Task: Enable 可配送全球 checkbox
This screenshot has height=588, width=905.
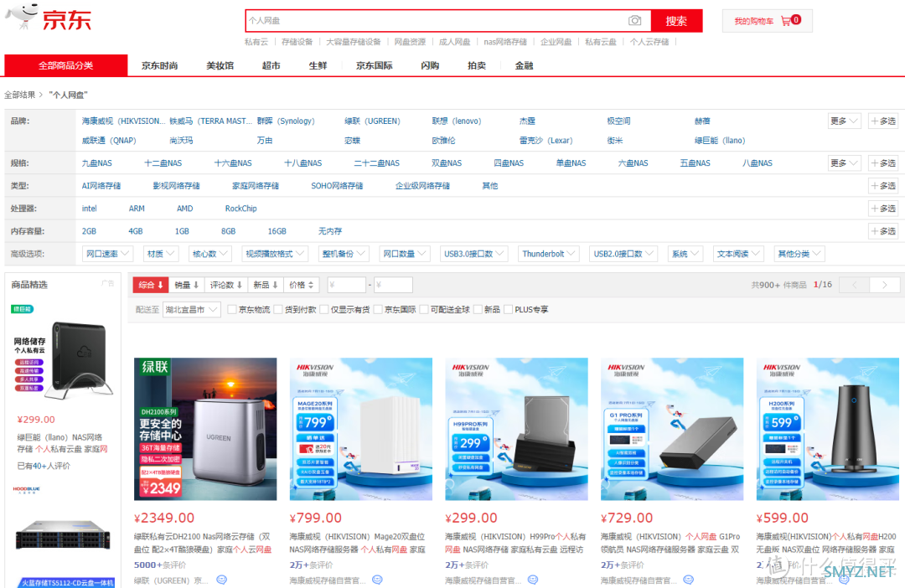Action: 424,310
